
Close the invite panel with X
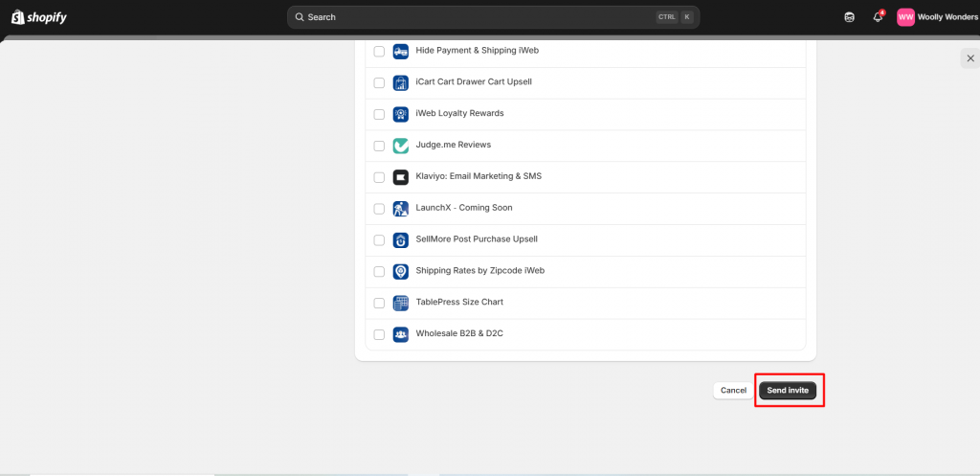click(970, 58)
